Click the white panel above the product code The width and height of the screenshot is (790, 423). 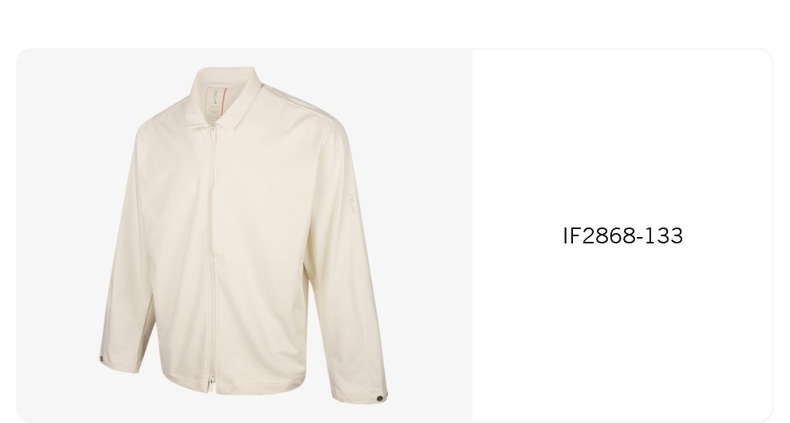pos(623,136)
